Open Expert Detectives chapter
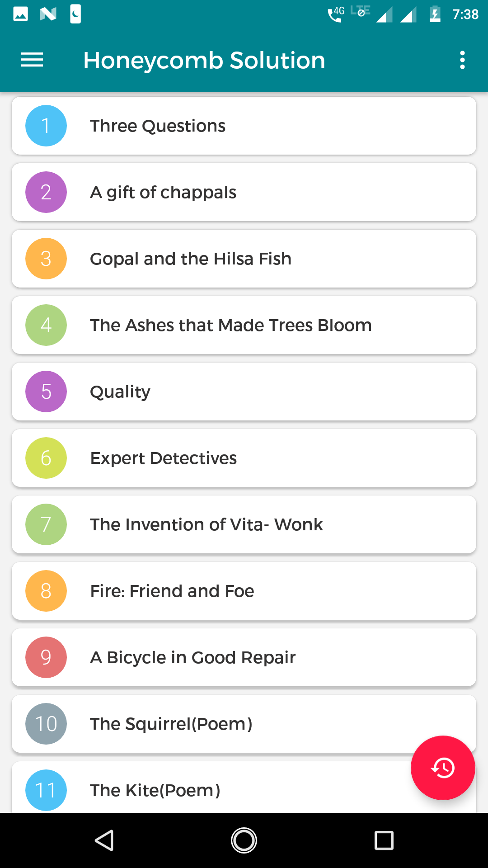This screenshot has width=488, height=868. point(244,458)
